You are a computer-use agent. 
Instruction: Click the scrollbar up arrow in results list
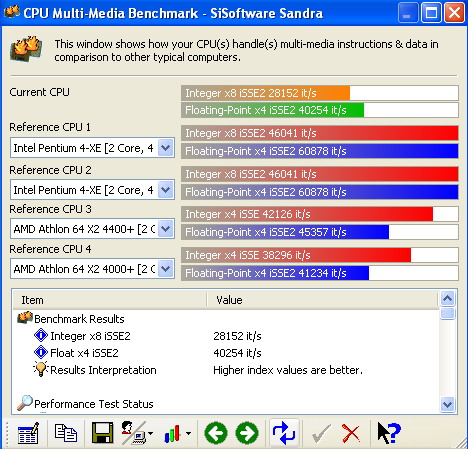click(x=447, y=298)
